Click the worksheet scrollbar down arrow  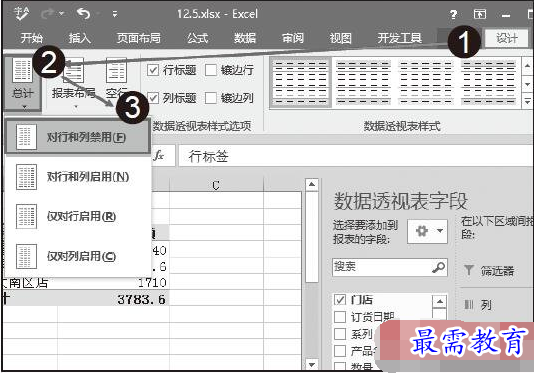[312, 364]
